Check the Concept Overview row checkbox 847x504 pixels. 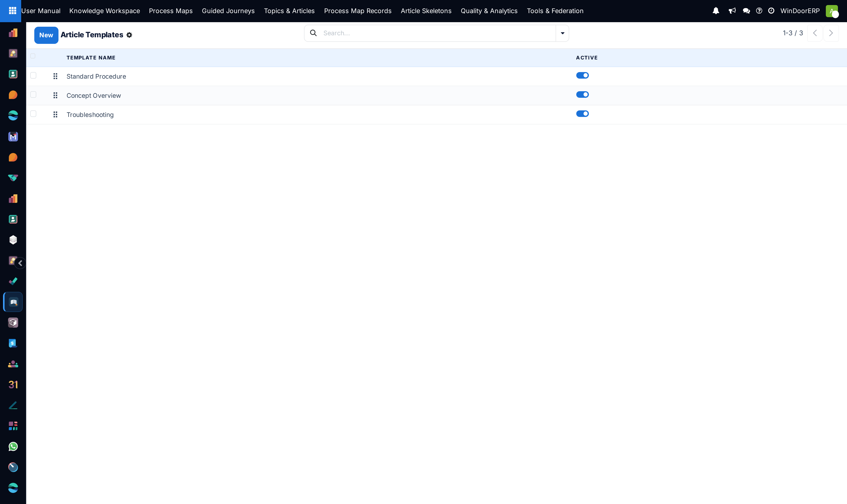(x=33, y=94)
